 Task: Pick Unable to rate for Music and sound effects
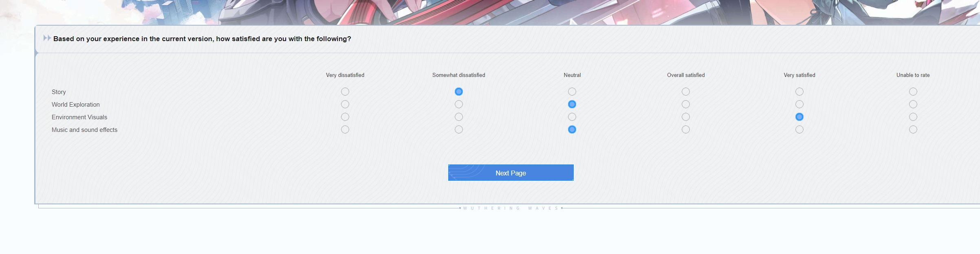913,129
